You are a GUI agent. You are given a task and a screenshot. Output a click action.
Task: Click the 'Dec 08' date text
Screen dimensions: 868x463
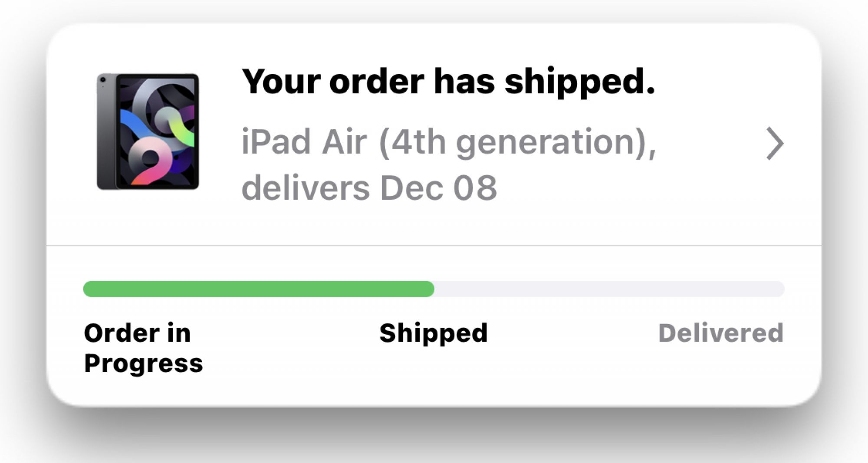click(438, 188)
